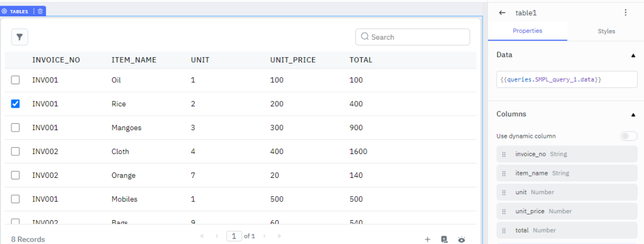Viewport: 644px width, 244px height.
Task: Download table data icon
Action: pyautogui.click(x=444, y=240)
